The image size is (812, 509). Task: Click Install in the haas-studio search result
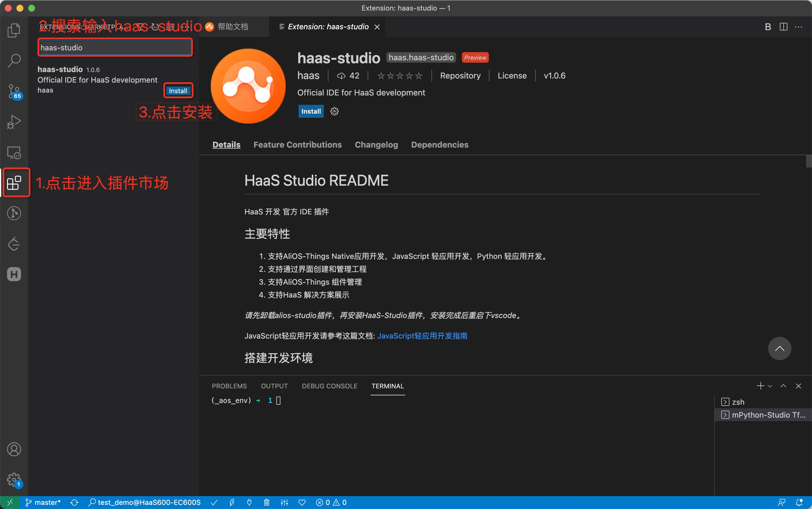point(178,91)
